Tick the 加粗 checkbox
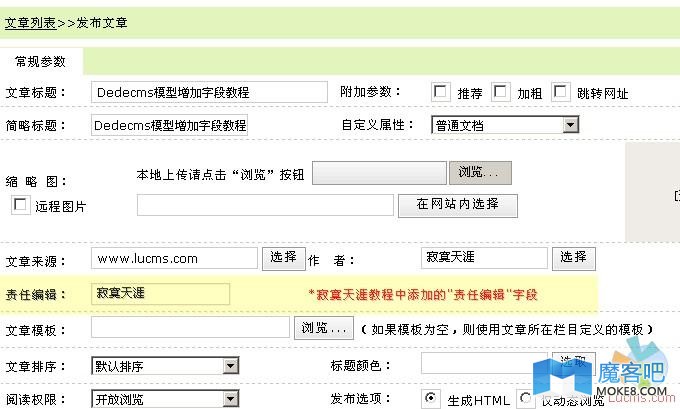Screen dimensions: 680x409 501,92
